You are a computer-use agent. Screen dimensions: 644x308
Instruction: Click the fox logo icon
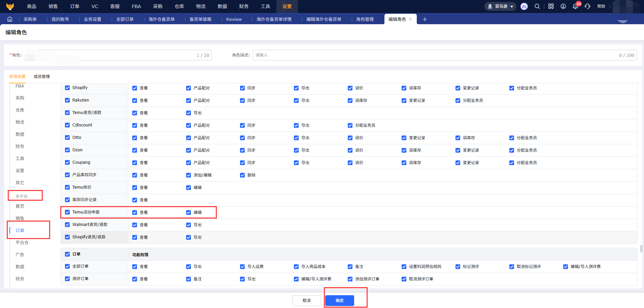[10, 6]
